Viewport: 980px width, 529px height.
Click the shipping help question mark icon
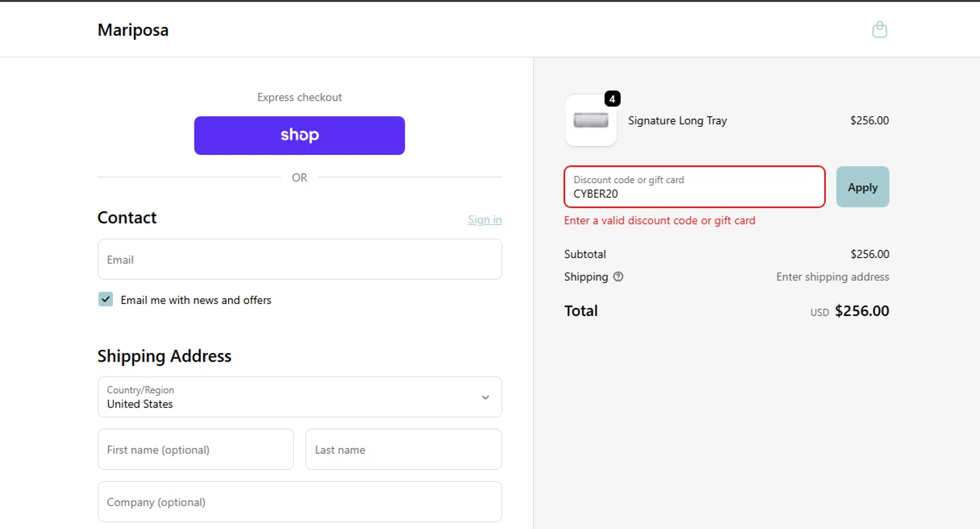tap(618, 277)
